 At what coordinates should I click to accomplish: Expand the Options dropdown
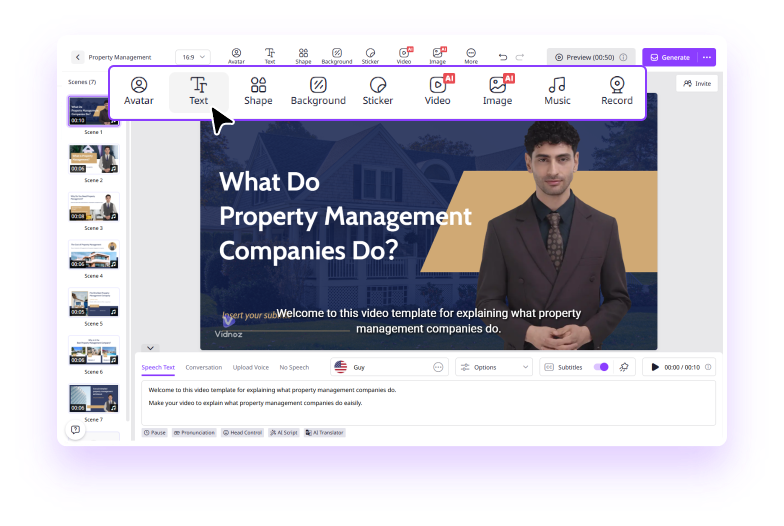(494, 367)
